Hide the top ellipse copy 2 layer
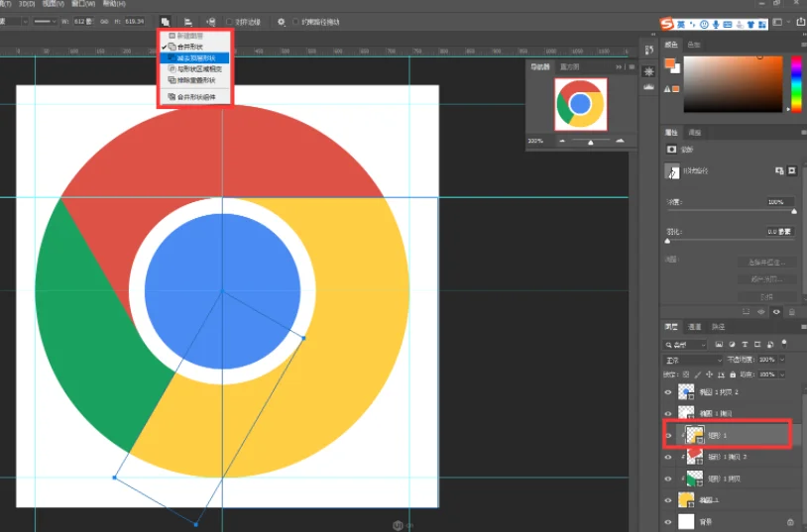 coord(668,392)
